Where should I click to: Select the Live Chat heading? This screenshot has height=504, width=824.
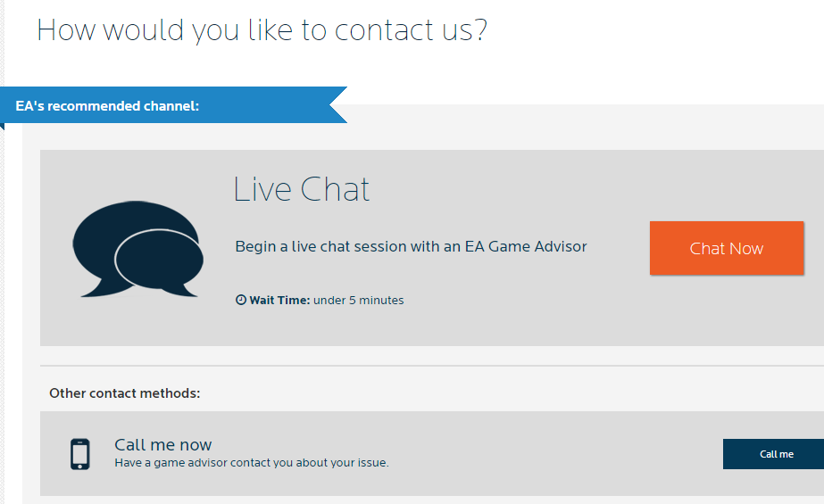pos(301,190)
